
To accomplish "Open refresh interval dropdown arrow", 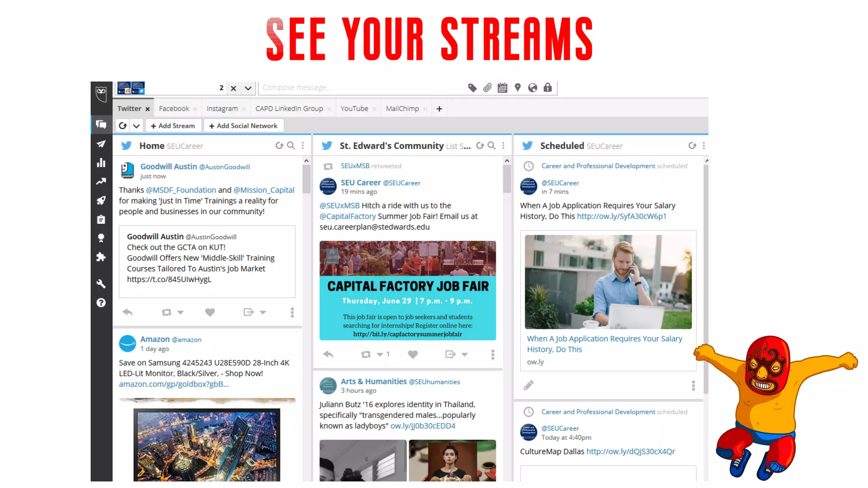I will click(x=136, y=126).
